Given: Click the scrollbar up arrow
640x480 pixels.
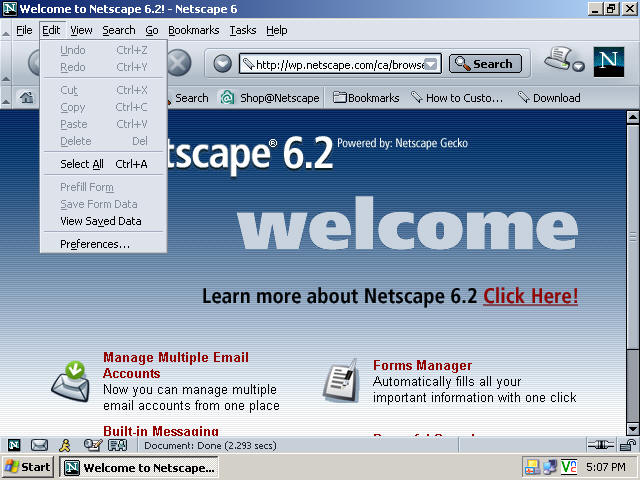Looking at the screenshot, I should tap(633, 117).
